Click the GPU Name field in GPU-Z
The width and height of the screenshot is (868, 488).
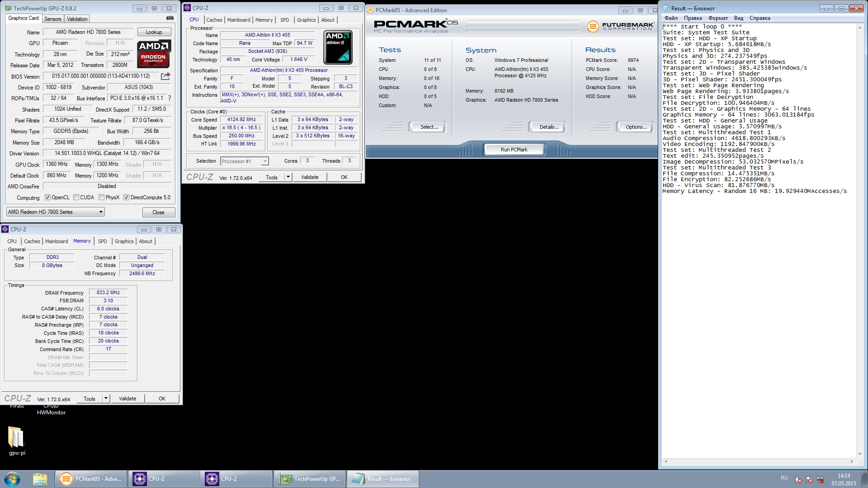coord(88,32)
